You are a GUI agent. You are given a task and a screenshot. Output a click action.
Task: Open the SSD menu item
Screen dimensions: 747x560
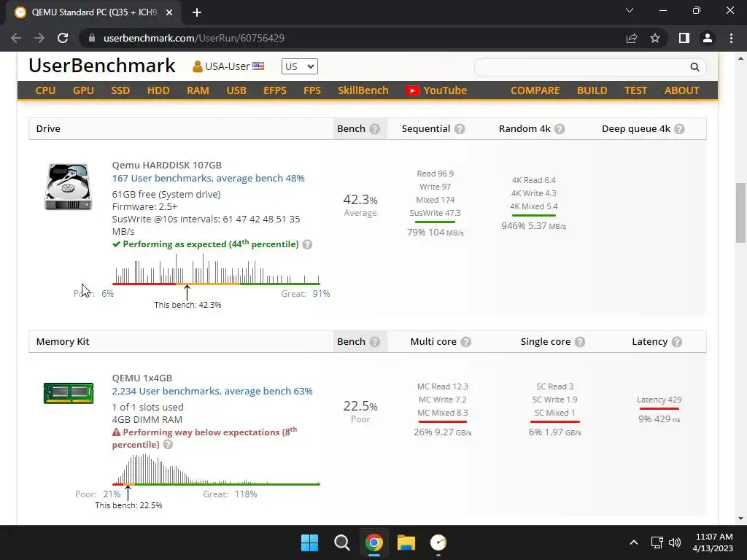click(x=120, y=90)
